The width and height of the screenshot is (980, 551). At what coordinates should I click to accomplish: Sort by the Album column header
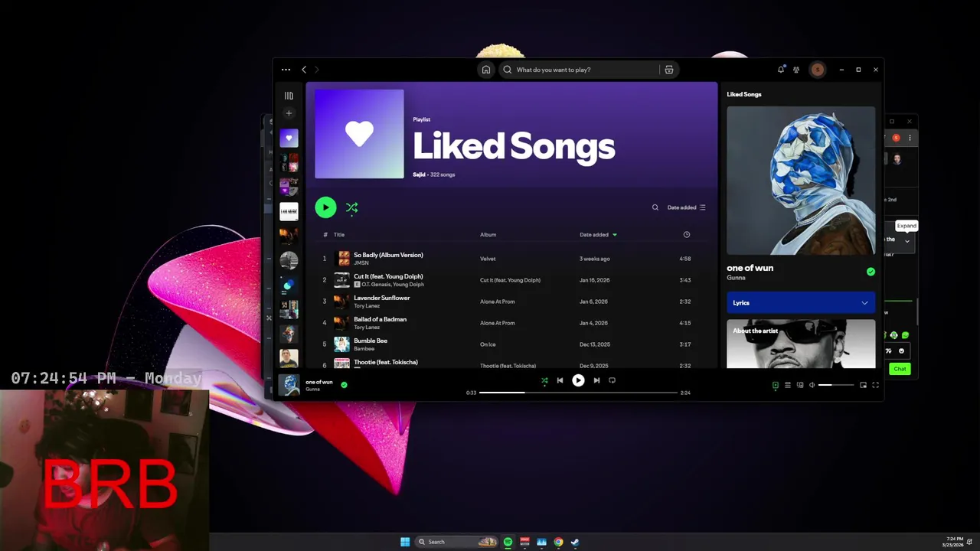pos(488,235)
